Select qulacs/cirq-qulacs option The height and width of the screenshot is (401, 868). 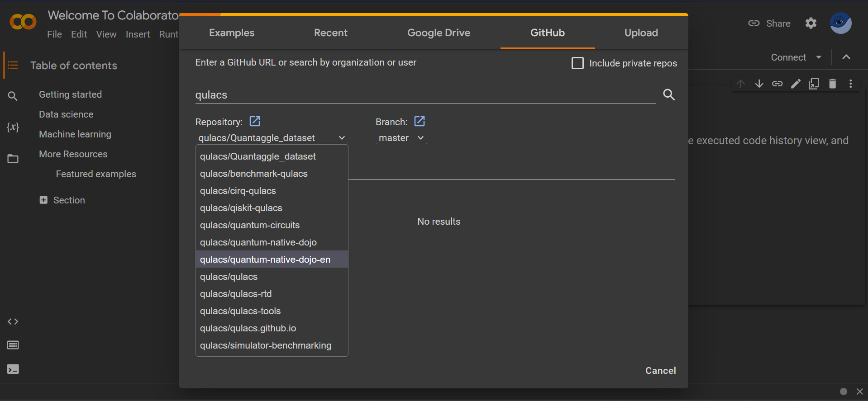pyautogui.click(x=272, y=191)
